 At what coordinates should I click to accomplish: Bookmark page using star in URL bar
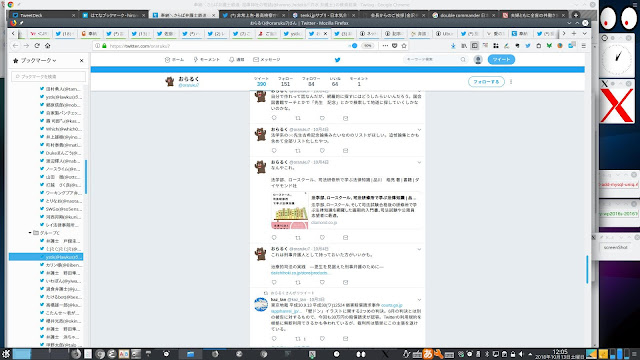pos(404,46)
